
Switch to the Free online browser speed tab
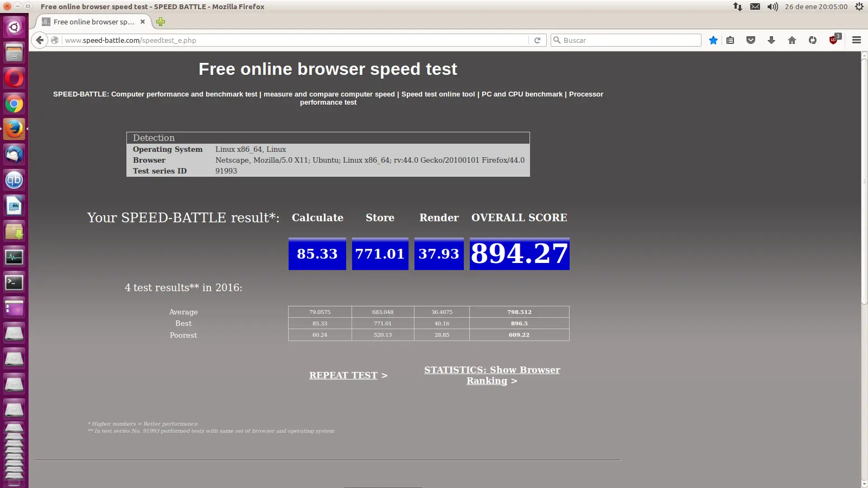pyautogui.click(x=92, y=22)
